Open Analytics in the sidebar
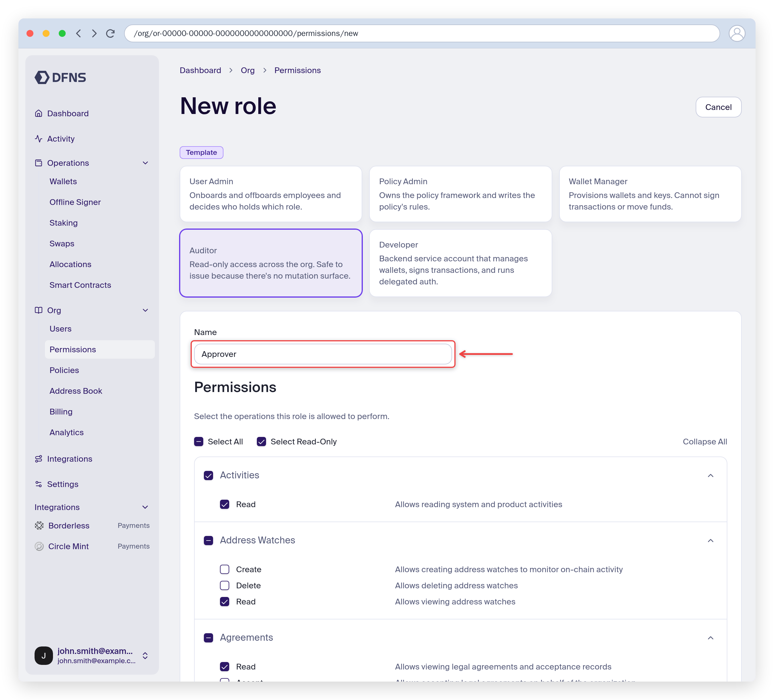 (x=67, y=432)
